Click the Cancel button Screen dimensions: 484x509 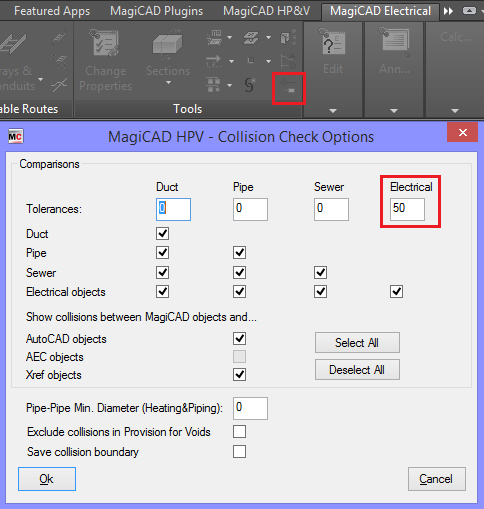pos(436,479)
